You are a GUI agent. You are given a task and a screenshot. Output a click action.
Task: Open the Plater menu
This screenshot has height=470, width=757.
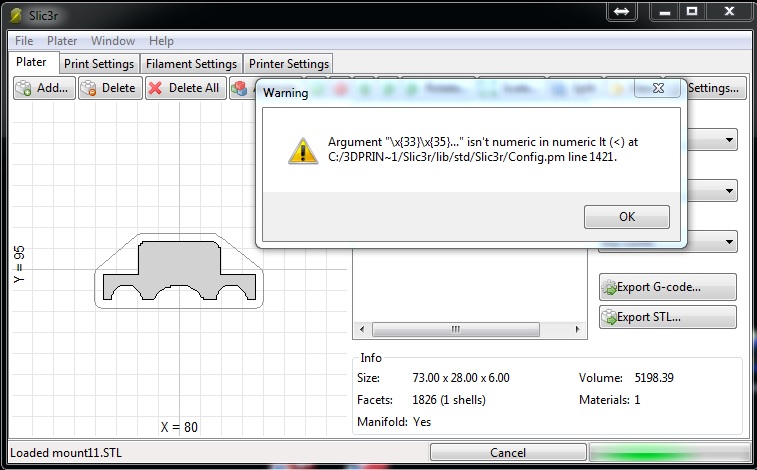coord(62,41)
